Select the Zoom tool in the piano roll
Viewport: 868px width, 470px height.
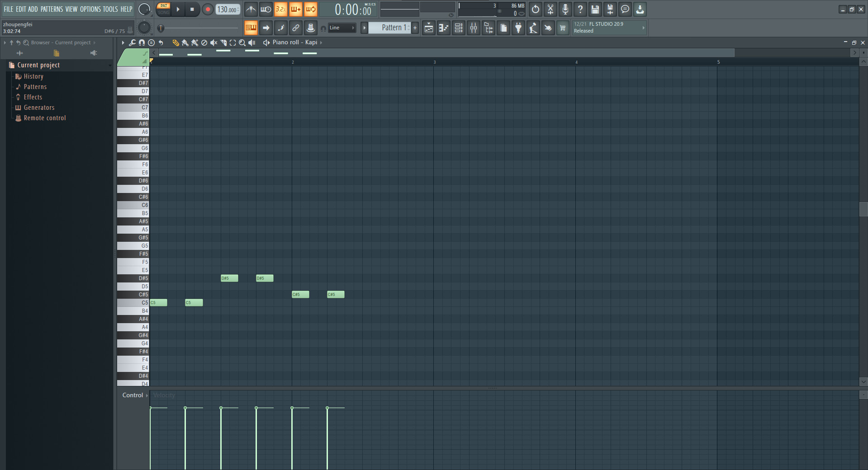point(242,42)
